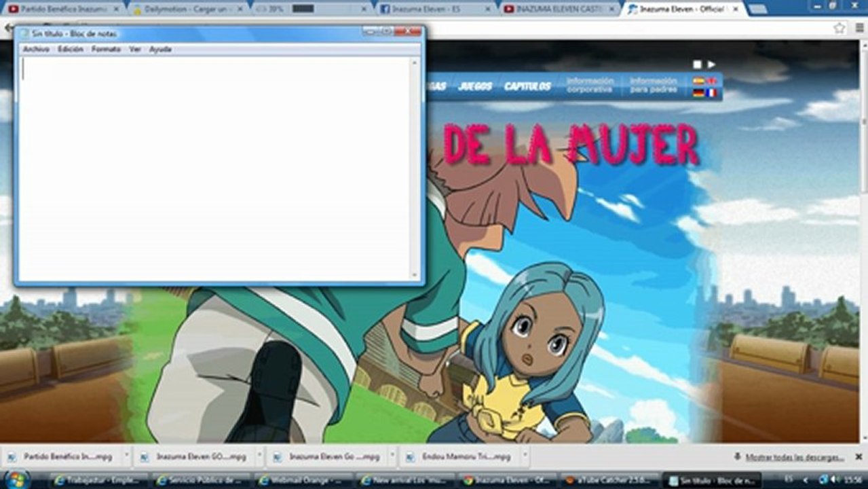The image size is (868, 489).
Task: Close the Inazuma Eleven Official tab
Action: pyautogui.click(x=736, y=10)
